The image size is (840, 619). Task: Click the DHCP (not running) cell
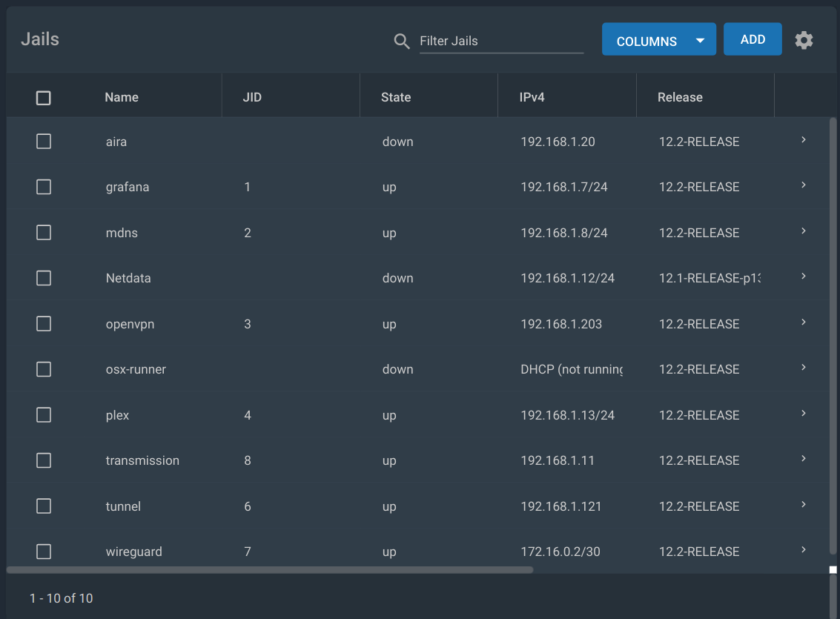[x=572, y=369]
